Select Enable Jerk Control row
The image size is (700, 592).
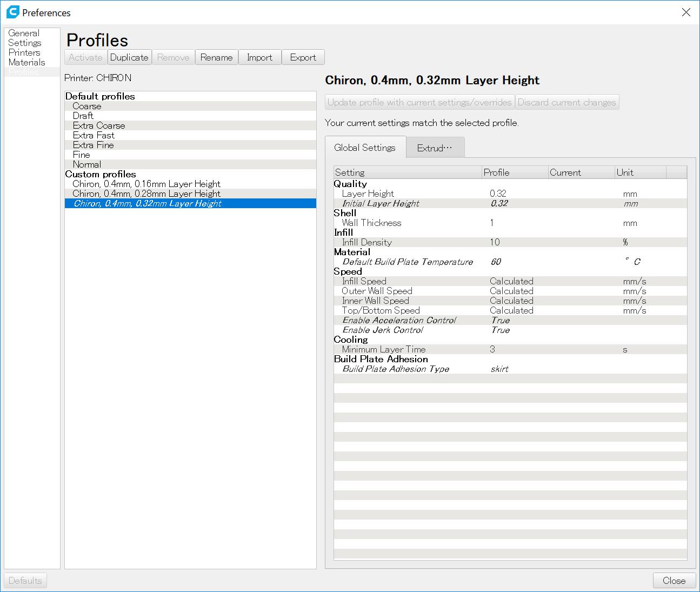[x=510, y=330]
